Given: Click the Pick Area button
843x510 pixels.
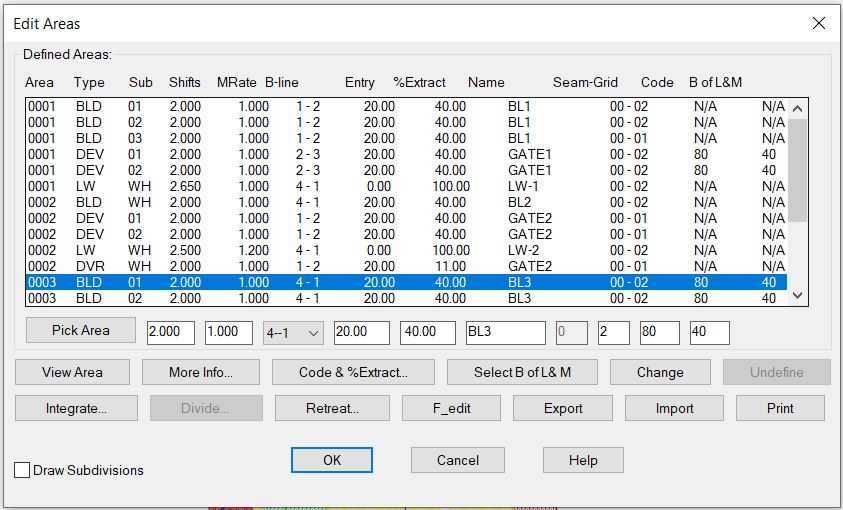Looking at the screenshot, I should tap(81, 330).
